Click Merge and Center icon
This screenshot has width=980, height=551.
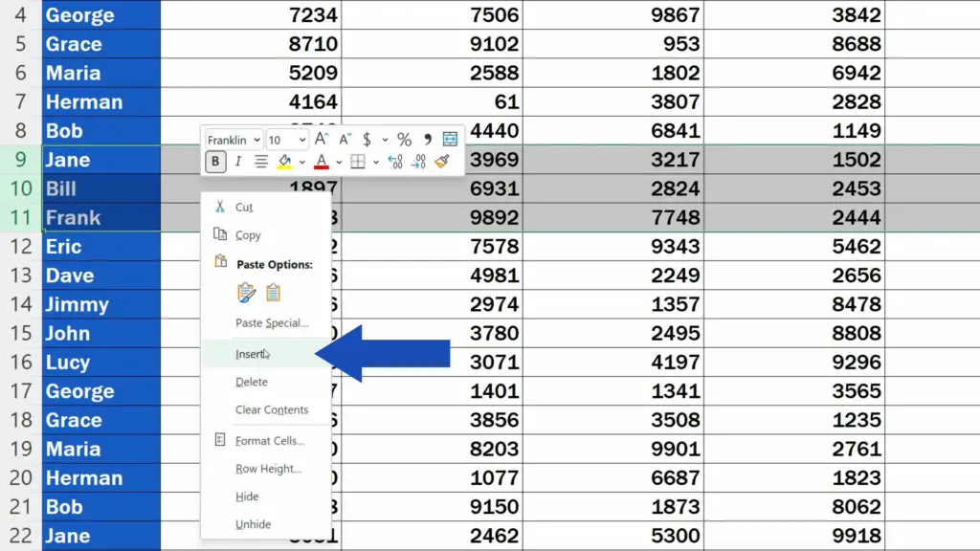[x=450, y=140]
